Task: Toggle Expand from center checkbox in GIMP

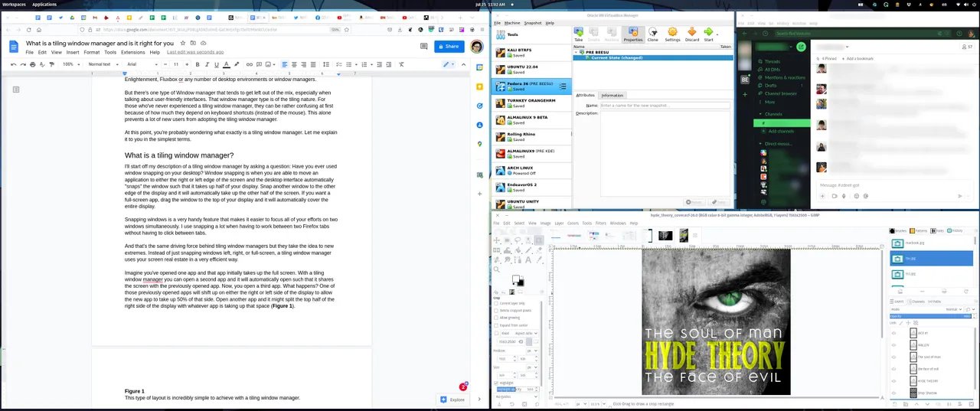Action: [496, 325]
